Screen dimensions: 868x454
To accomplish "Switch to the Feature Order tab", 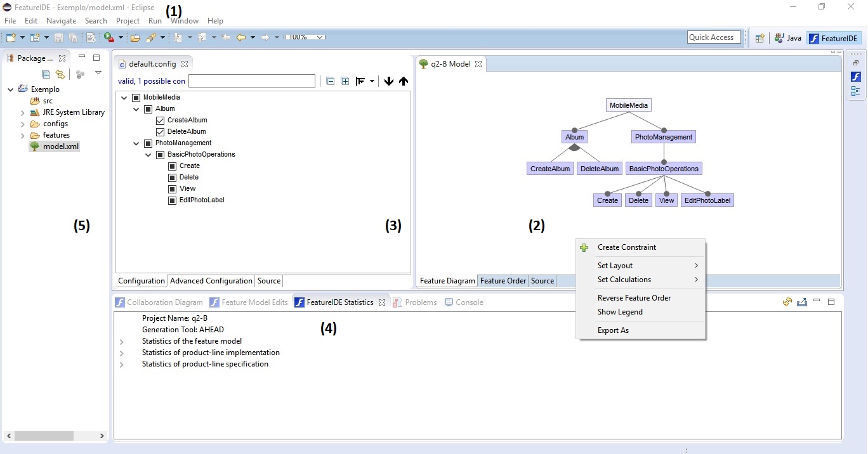I will click(503, 281).
